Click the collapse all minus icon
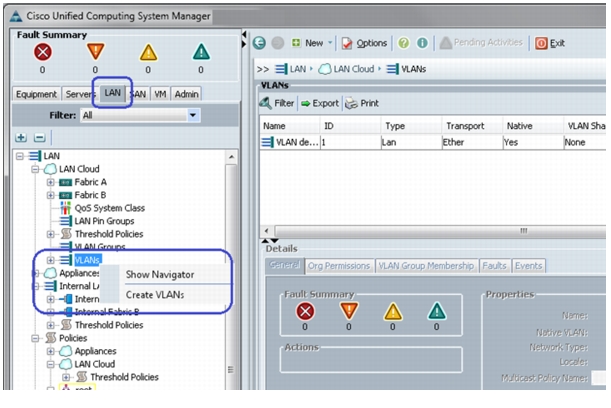This screenshot has height=408, width=611. tap(39, 138)
